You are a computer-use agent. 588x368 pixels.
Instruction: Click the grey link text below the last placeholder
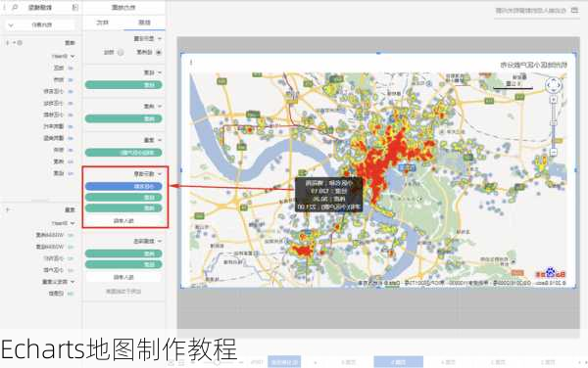click(123, 291)
